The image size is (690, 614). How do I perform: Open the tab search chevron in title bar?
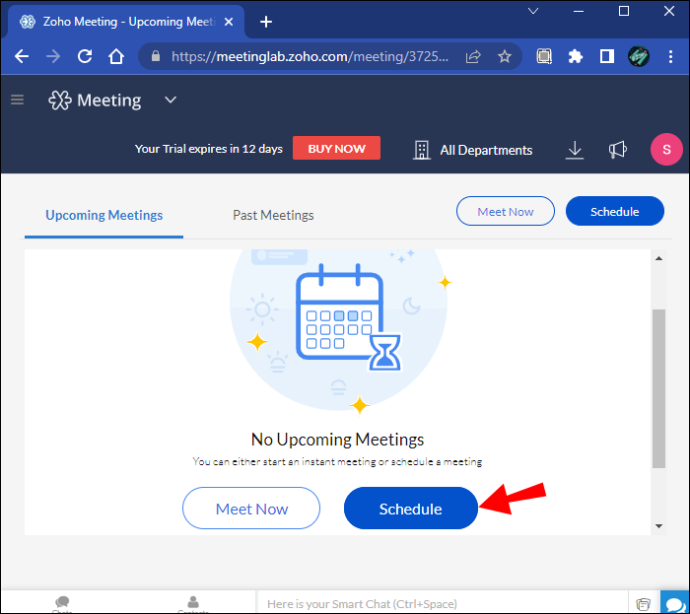pyautogui.click(x=533, y=11)
